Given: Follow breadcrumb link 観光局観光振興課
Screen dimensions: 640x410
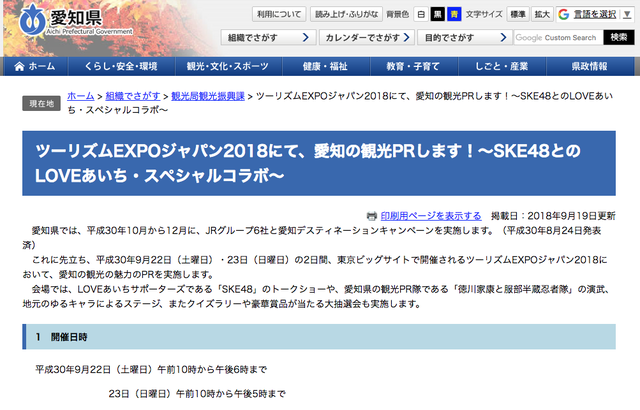Looking at the screenshot, I should tap(208, 96).
